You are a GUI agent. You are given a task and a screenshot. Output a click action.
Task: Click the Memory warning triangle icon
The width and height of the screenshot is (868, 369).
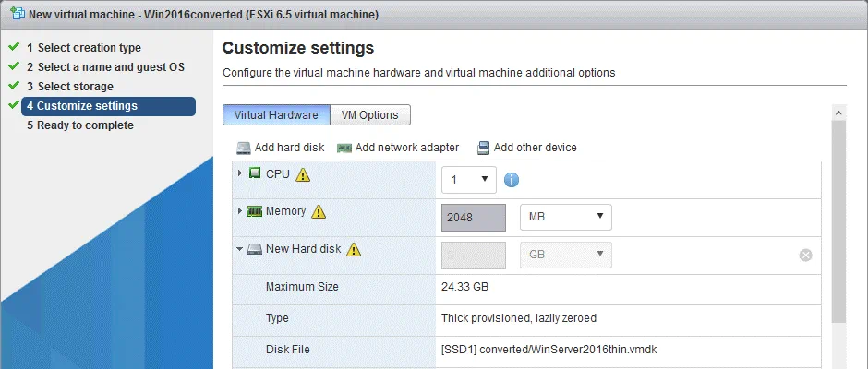319,212
